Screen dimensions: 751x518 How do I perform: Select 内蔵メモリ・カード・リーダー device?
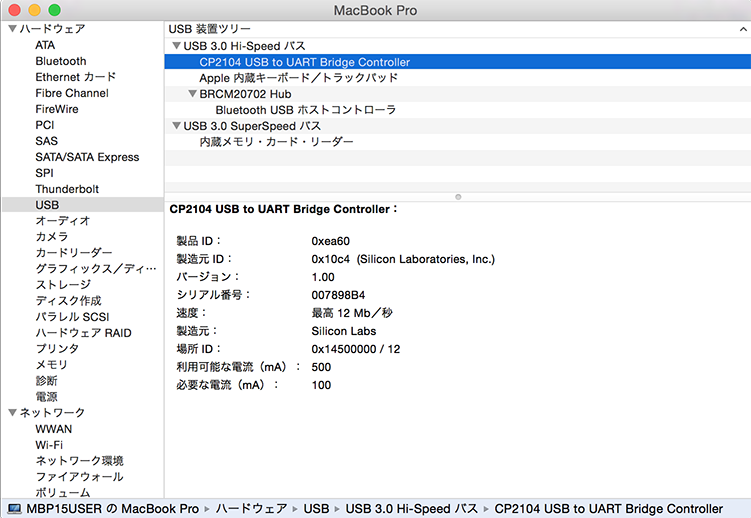point(276,142)
